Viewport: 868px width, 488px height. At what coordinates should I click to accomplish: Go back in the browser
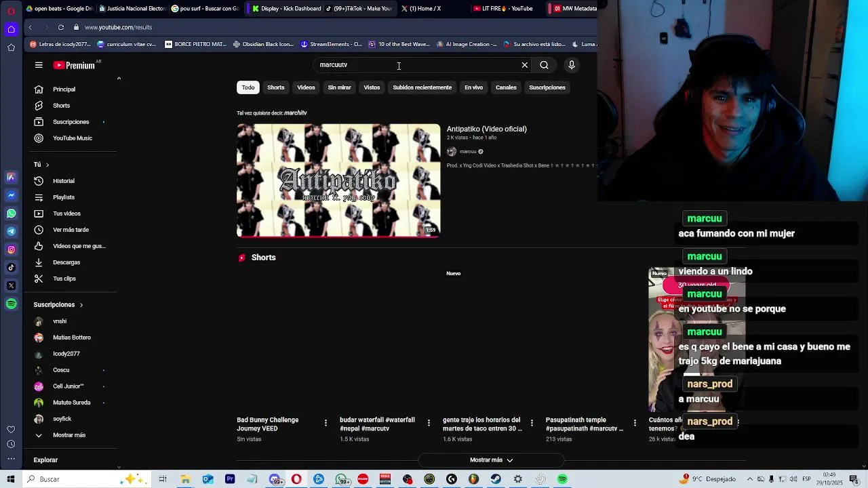[30, 27]
